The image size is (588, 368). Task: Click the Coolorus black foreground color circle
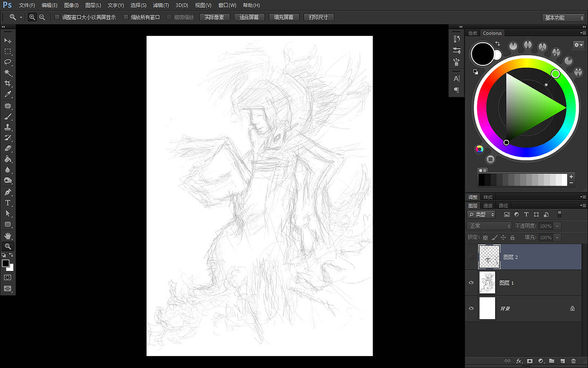pyautogui.click(x=482, y=54)
